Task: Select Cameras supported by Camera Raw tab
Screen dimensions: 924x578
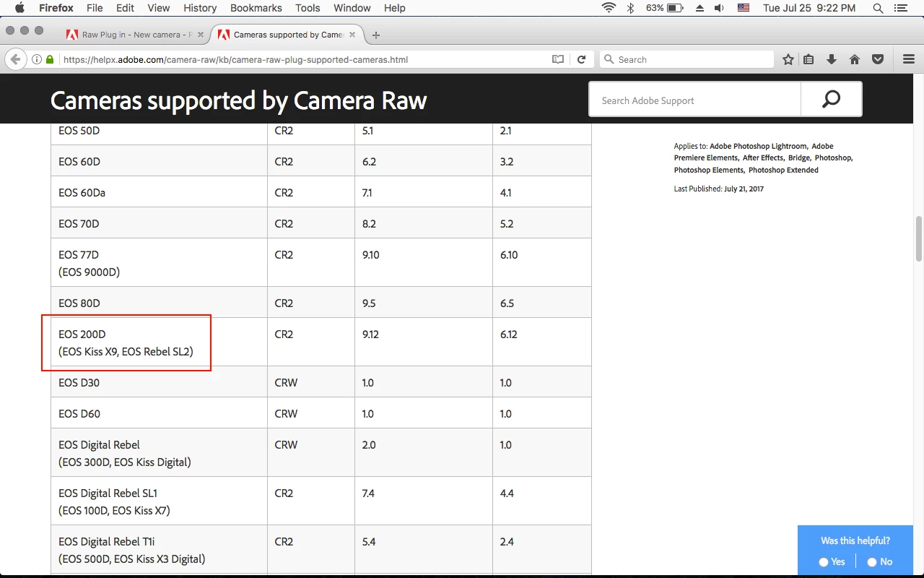Action: pos(287,35)
